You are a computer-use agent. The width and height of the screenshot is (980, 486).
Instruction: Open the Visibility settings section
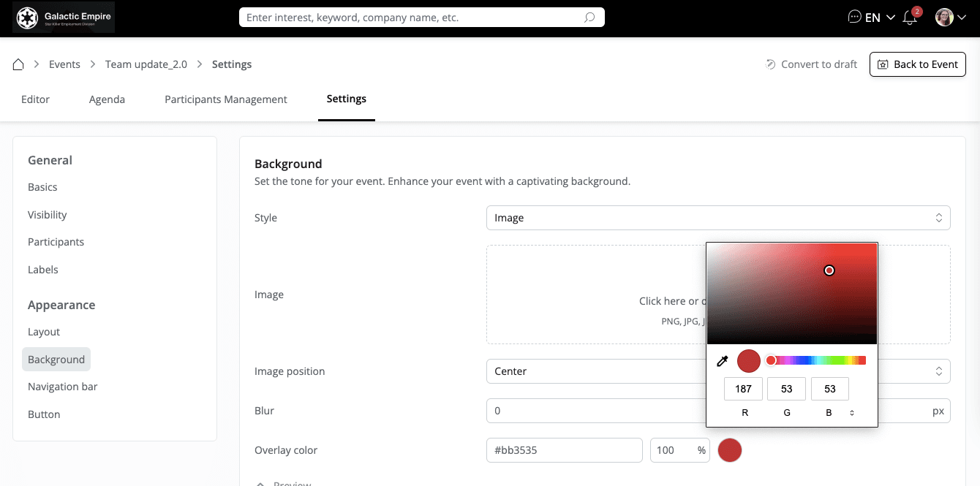pyautogui.click(x=47, y=215)
